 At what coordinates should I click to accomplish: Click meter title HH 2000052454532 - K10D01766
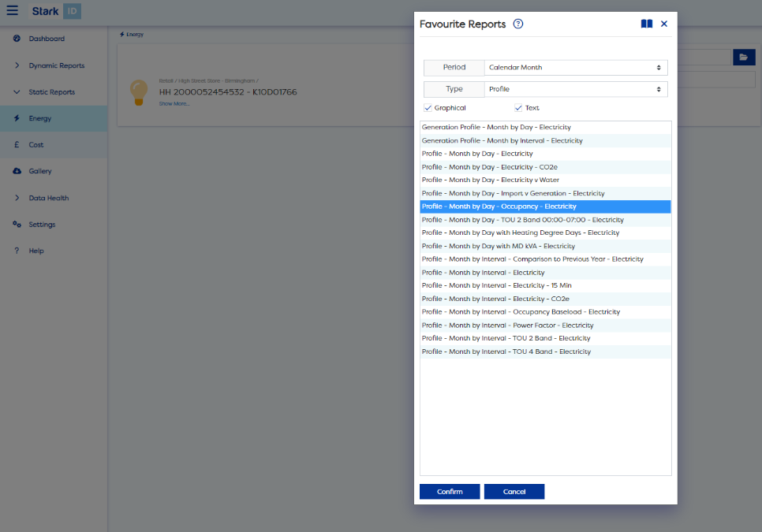click(x=228, y=91)
